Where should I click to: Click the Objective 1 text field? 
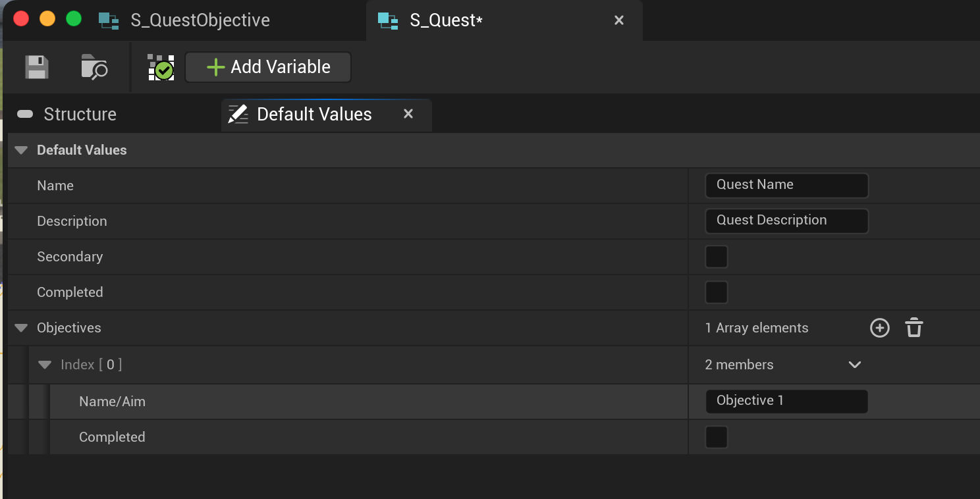tap(786, 401)
